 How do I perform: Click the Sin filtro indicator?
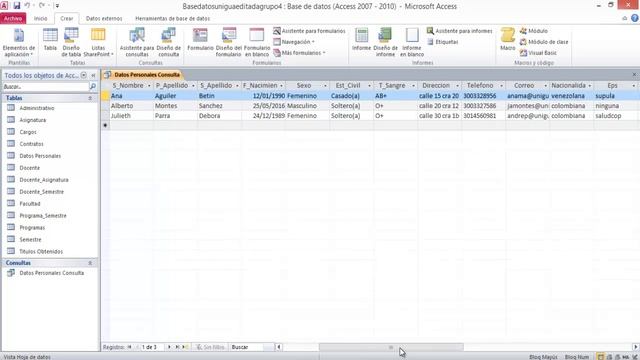click(210, 347)
